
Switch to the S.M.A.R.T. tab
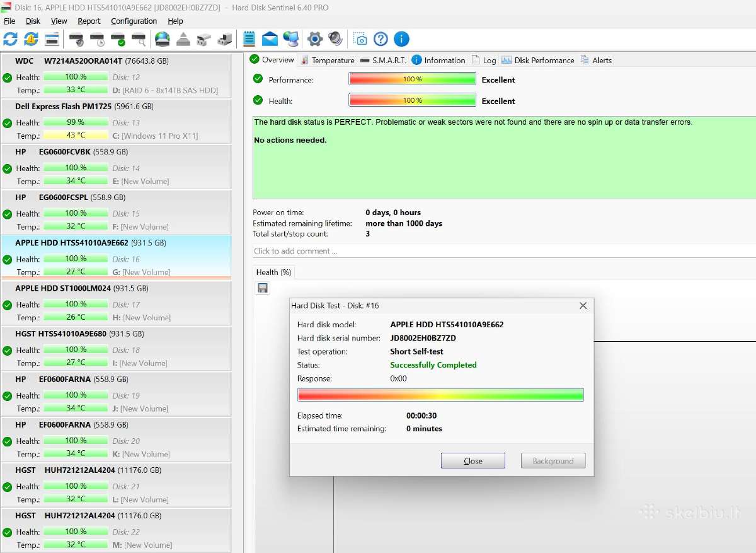[383, 60]
